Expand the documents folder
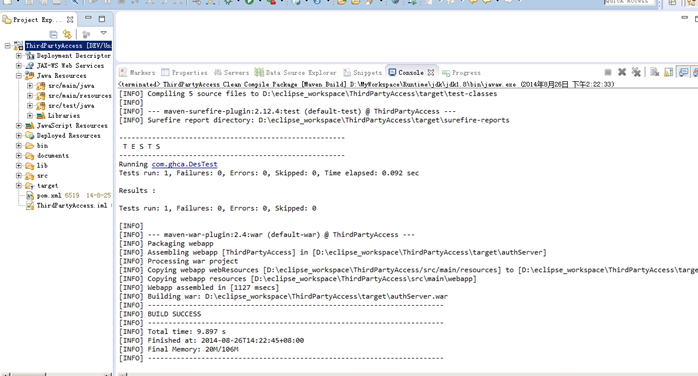 [x=19, y=156]
